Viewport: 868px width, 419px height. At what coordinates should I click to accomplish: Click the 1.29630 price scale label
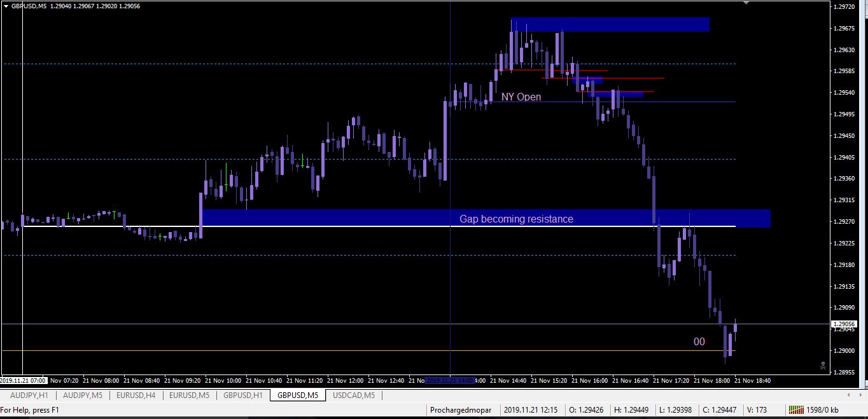coord(844,50)
